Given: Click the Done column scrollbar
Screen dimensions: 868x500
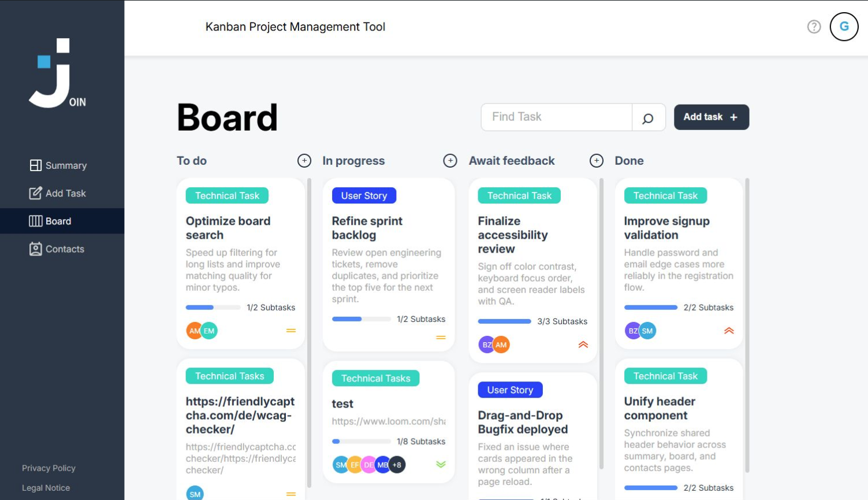Looking at the screenshot, I should click(747, 325).
